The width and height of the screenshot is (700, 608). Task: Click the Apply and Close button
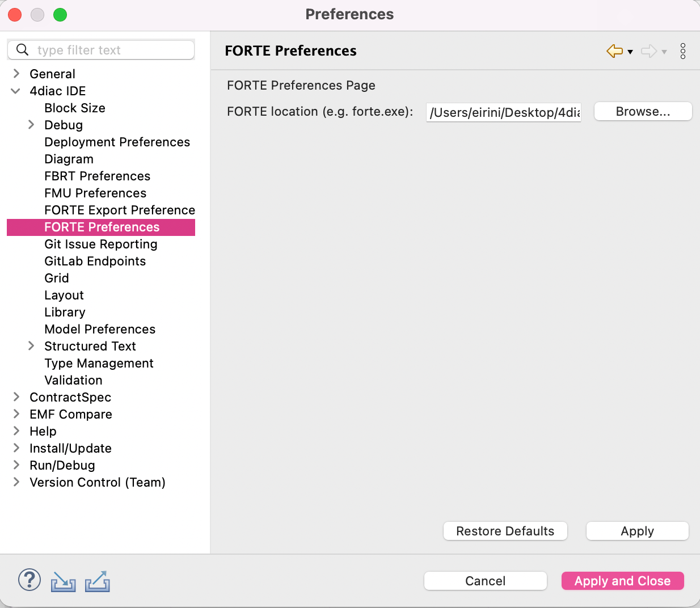point(623,581)
